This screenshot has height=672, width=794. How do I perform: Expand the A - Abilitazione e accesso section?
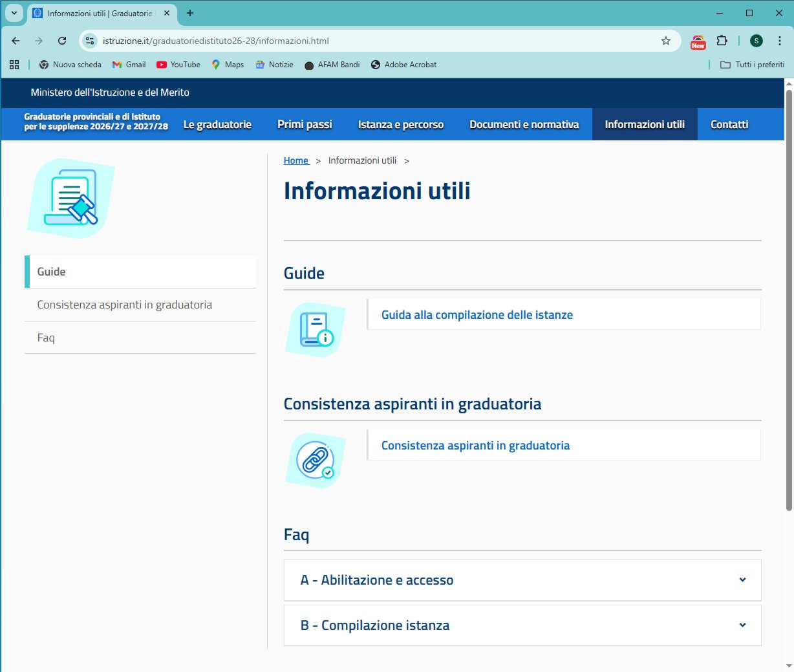coord(522,580)
